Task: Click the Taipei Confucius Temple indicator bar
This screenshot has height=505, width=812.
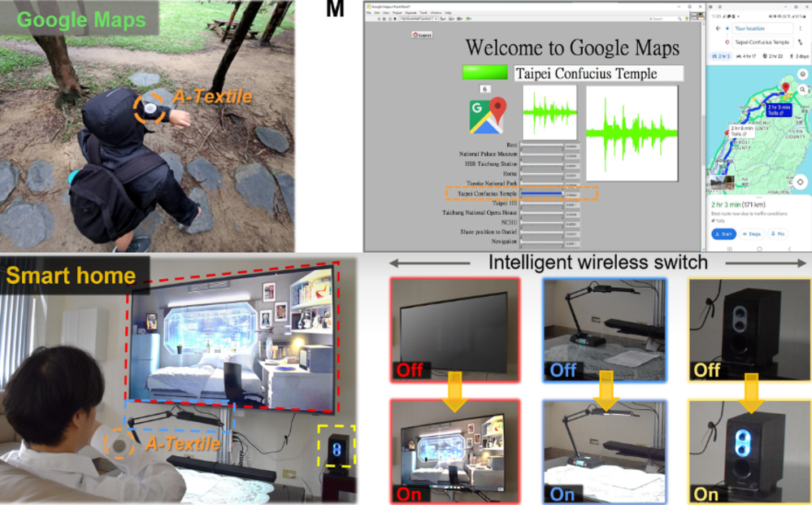Action: (x=542, y=194)
